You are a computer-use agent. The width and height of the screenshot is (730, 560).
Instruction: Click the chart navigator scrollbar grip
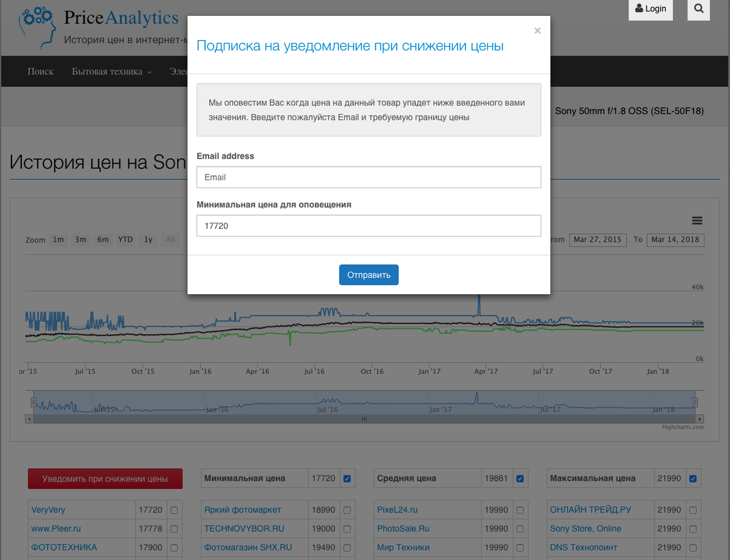tap(364, 419)
